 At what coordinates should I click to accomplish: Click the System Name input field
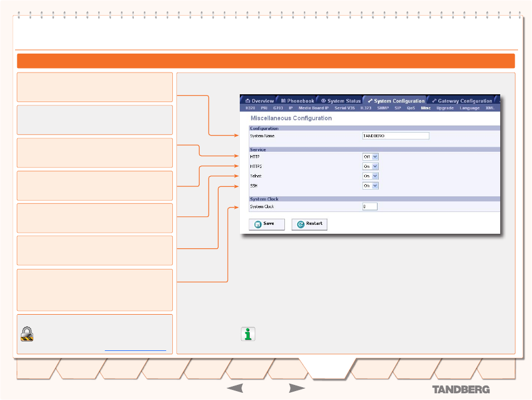[x=395, y=136]
